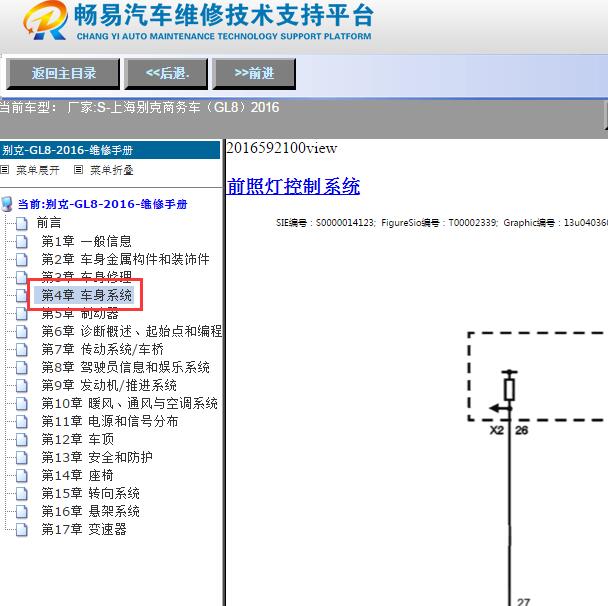Click page icon beside 第15章 转向系统
608x606 pixels.
tap(22, 493)
